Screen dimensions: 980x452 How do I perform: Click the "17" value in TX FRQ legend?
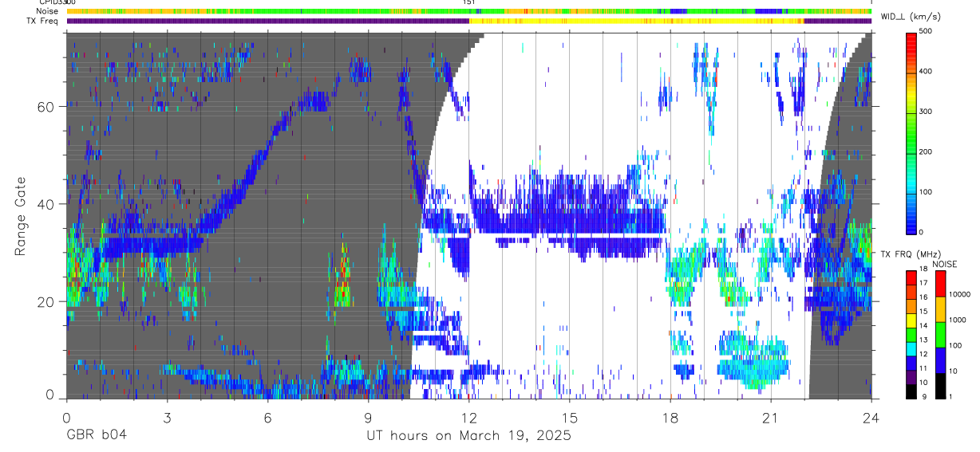924,283
